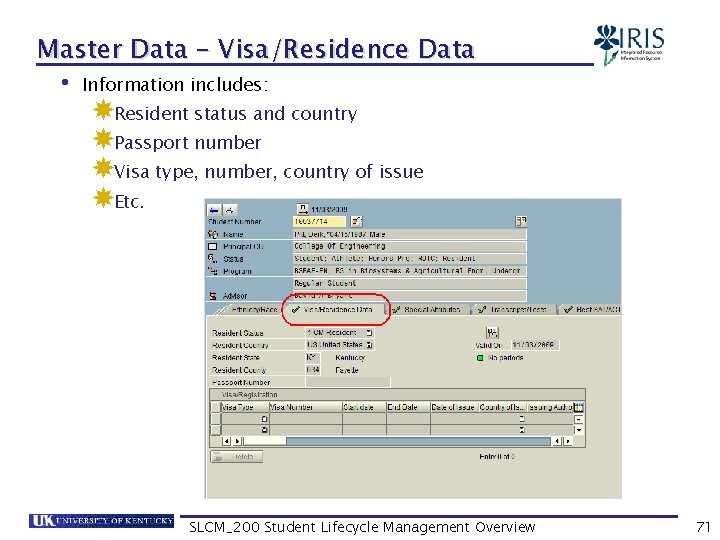
Task: Click the Delete button below visa table
Action: click(237, 457)
